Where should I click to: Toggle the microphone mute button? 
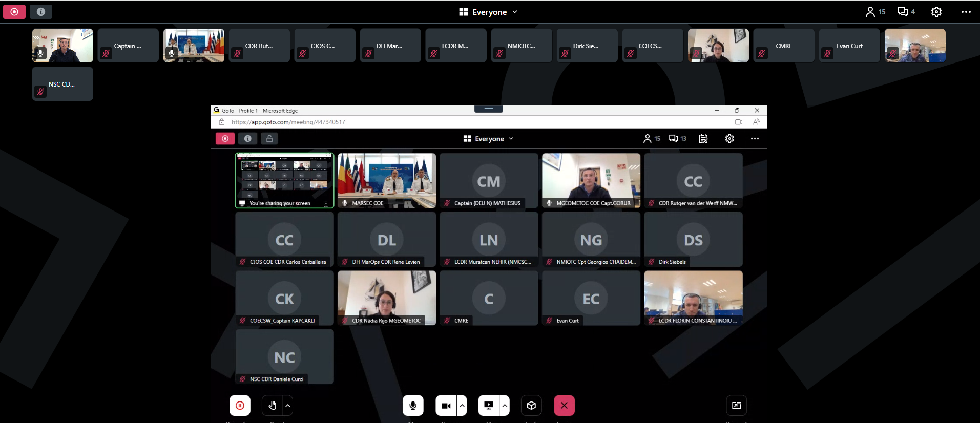[x=413, y=406]
